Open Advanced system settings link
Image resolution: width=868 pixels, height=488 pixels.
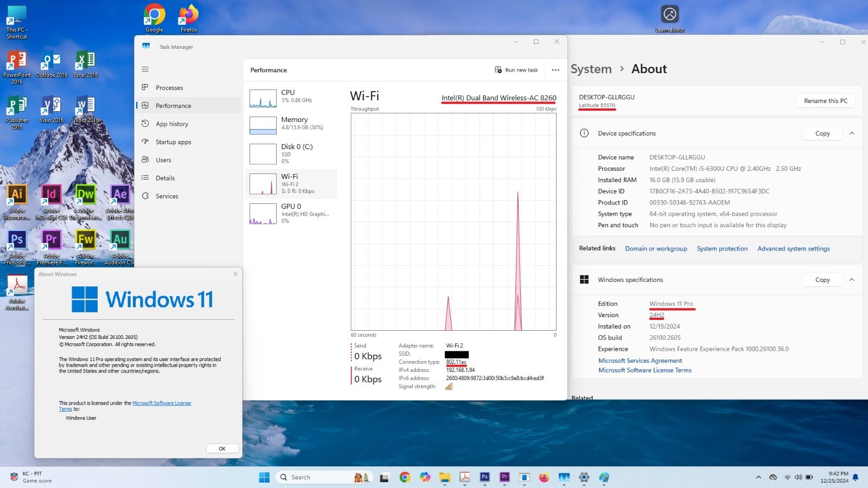pos(794,249)
